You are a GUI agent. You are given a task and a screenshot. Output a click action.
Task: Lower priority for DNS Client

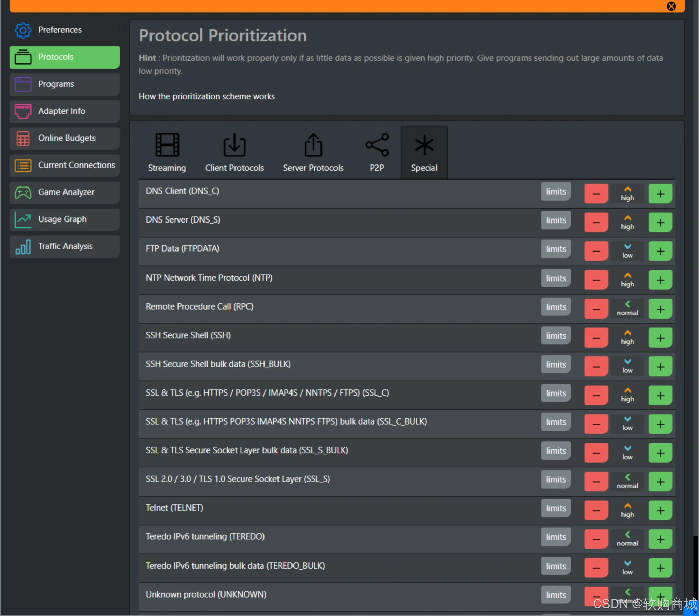coord(596,194)
